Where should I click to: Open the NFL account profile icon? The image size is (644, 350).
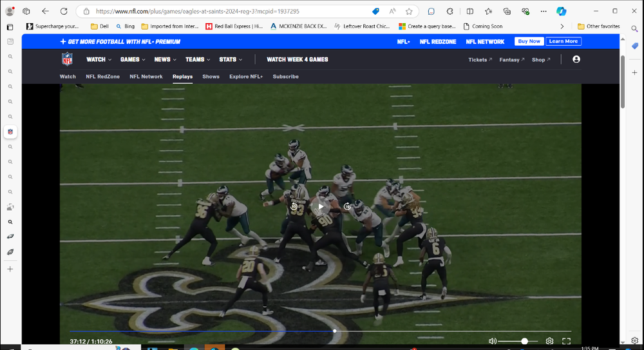click(x=576, y=59)
